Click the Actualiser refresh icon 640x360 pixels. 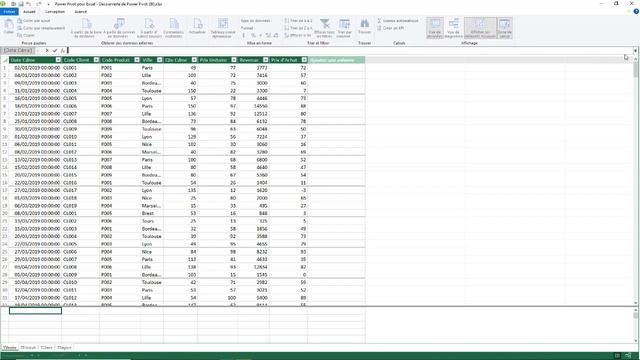(198, 27)
